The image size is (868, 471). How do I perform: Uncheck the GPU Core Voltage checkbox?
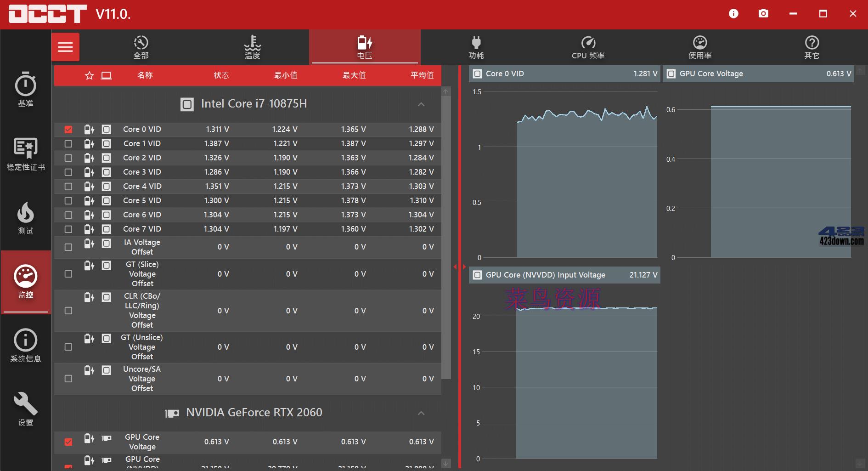(x=68, y=442)
